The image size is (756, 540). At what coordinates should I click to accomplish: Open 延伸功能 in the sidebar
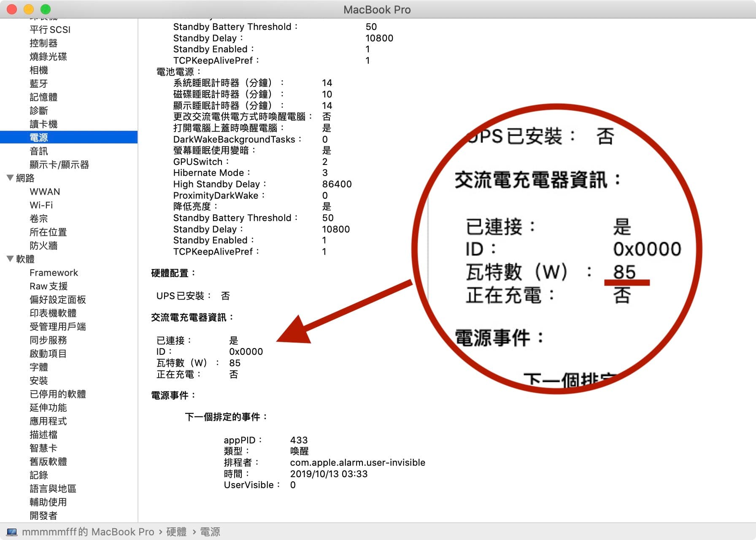[x=48, y=408]
